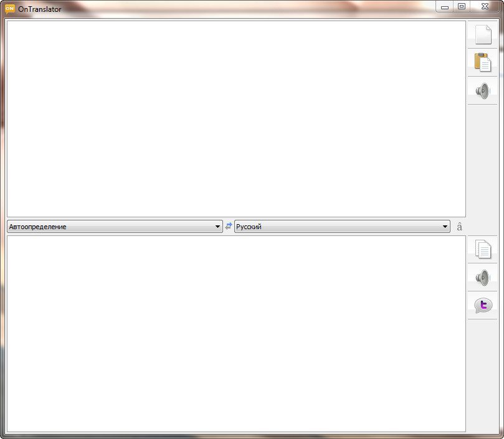Click the arrow on the Автоопределение combo box
The image size is (504, 439).
click(217, 227)
